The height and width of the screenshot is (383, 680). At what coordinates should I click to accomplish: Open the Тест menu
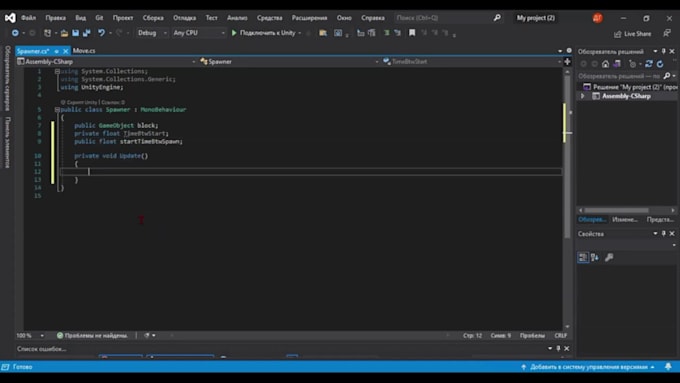point(212,18)
